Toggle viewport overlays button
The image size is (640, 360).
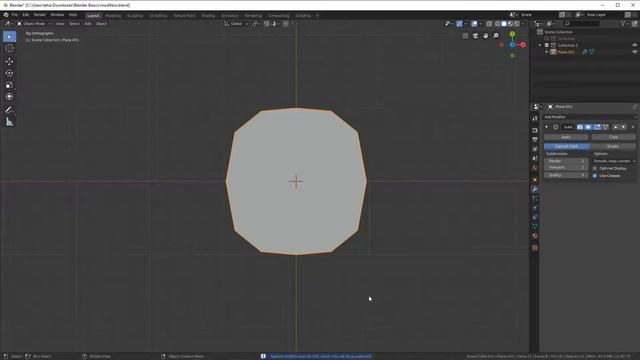click(x=474, y=24)
